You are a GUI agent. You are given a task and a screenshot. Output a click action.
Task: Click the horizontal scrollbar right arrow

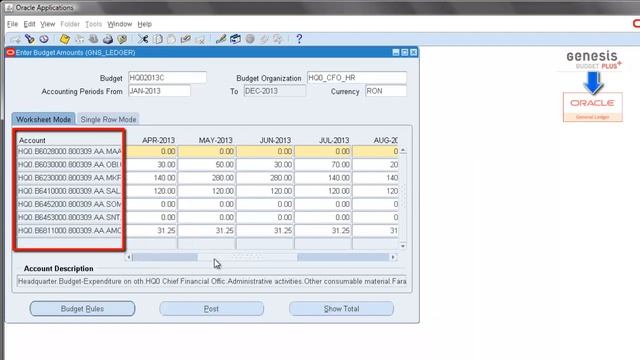coord(393,257)
